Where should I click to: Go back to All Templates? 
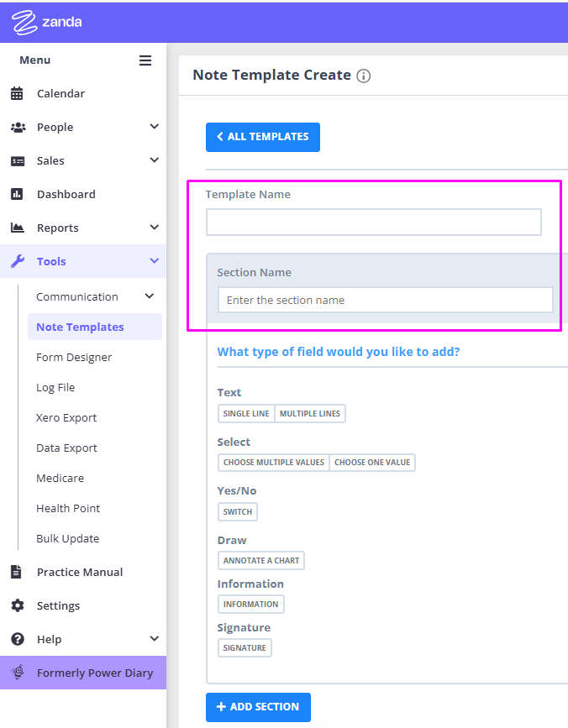(263, 137)
